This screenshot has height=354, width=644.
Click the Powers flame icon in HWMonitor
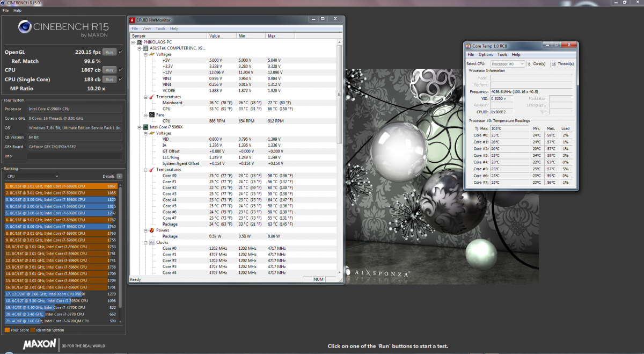(152, 230)
